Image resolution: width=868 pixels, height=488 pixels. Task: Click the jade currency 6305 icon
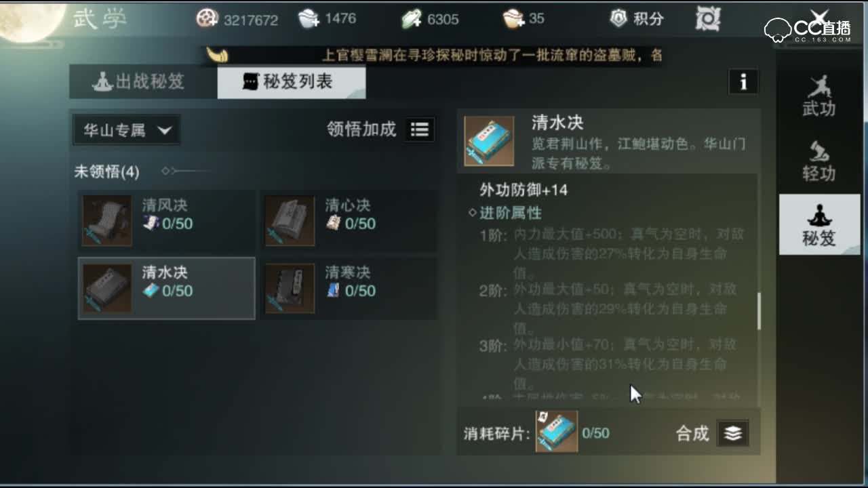pos(412,19)
